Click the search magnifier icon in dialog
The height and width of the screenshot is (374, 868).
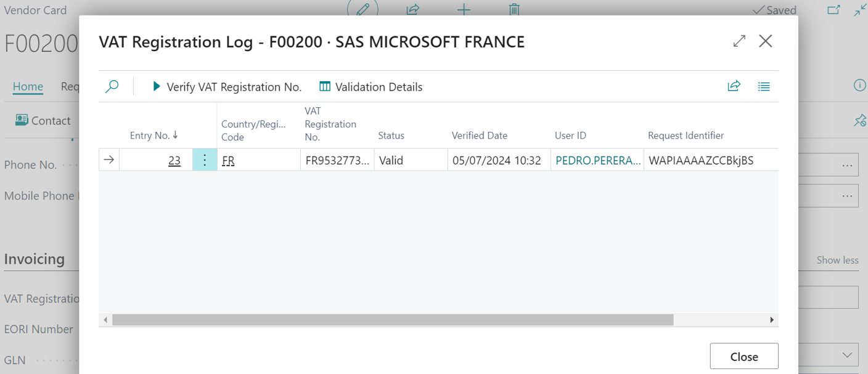112,87
